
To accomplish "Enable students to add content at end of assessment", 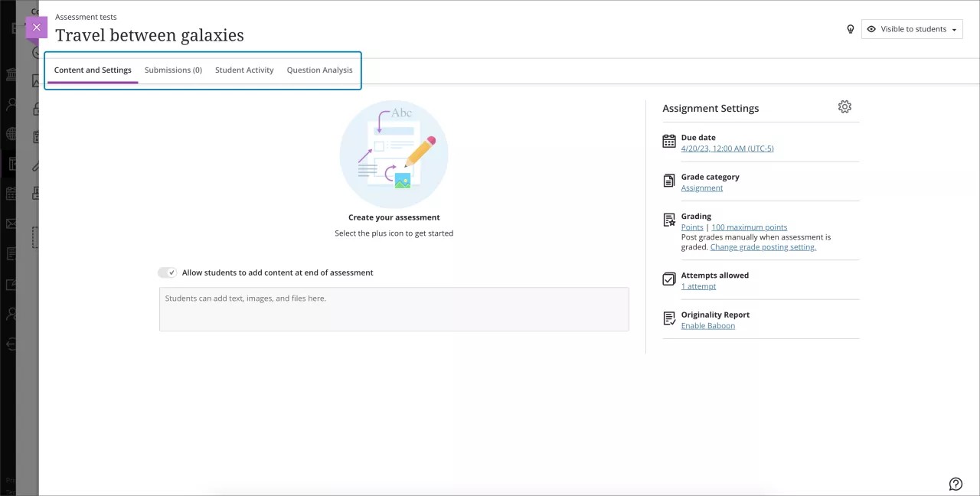I will (x=167, y=272).
